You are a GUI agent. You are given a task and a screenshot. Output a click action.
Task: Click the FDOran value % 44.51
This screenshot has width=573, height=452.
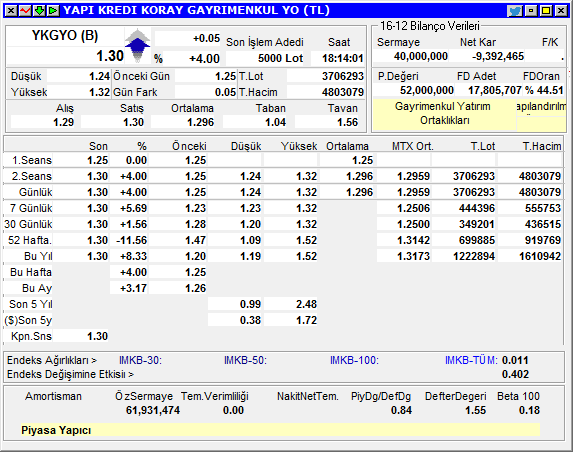point(544,90)
